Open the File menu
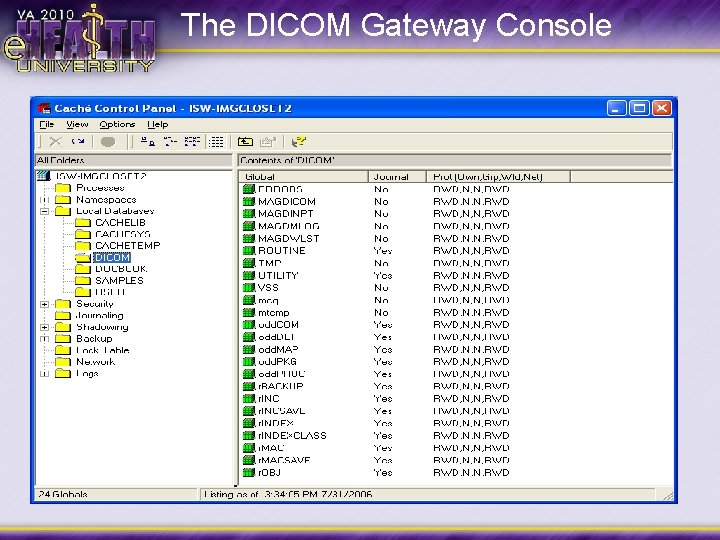720x540 pixels. pyautogui.click(x=46, y=124)
